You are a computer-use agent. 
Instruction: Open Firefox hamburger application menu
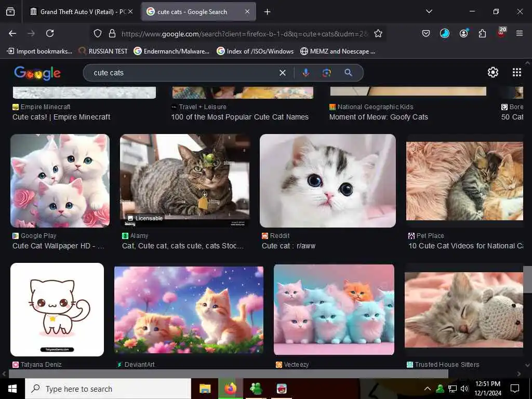[520, 33]
